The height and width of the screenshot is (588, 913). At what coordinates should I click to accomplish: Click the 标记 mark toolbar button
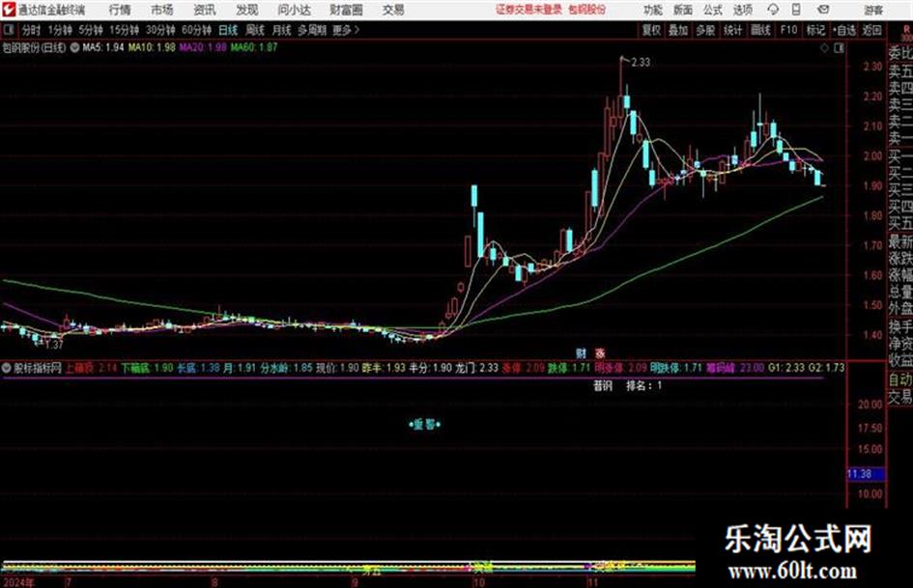click(x=815, y=30)
